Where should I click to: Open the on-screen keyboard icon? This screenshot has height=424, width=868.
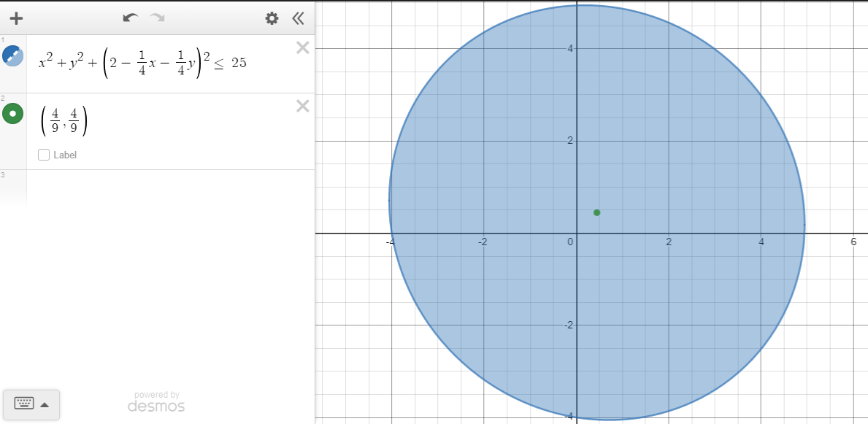pyautogui.click(x=24, y=404)
